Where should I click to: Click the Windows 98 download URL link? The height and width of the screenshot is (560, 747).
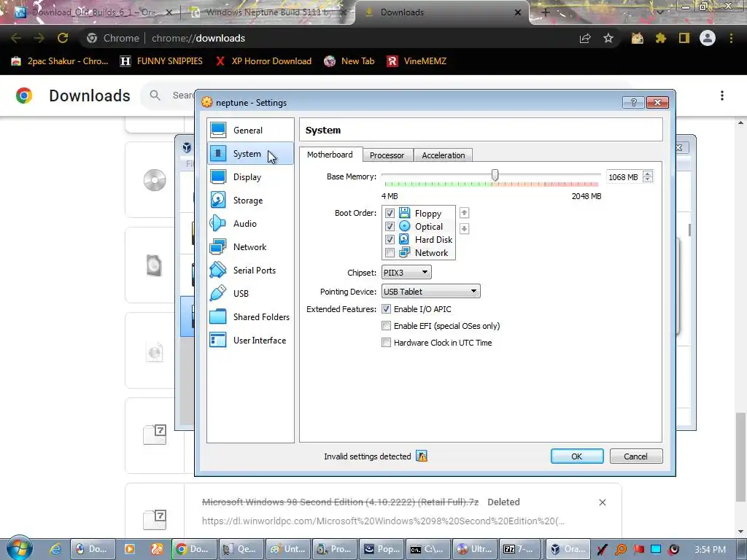tap(383, 521)
